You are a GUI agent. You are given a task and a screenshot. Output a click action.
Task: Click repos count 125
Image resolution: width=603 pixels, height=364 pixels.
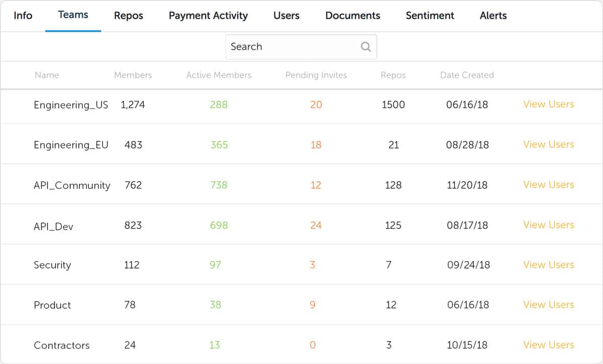coord(393,225)
